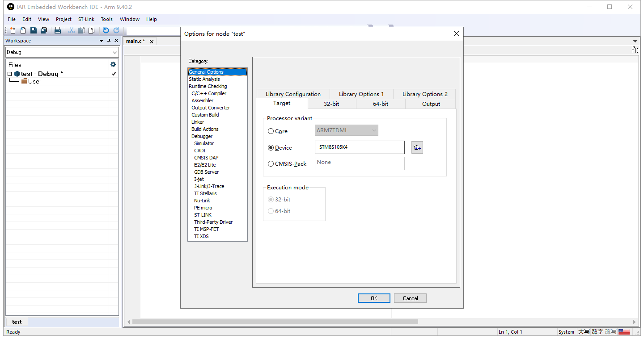This screenshot has height=339, width=644.
Task: Select Linker category
Action: [x=198, y=122]
